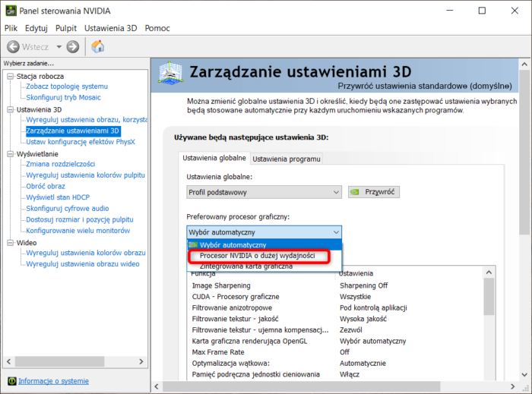Click the Przywróć button
This screenshot has height=394, width=532.
pos(374,192)
